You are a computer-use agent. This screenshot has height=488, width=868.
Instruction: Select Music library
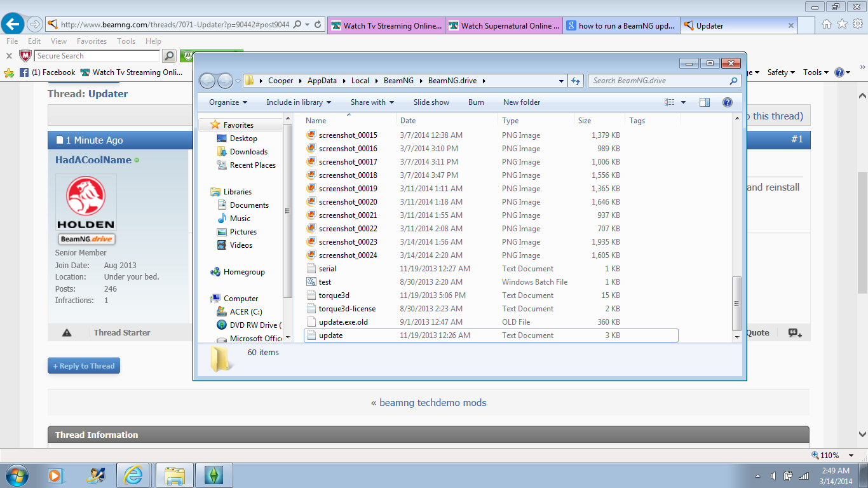[240, 219]
